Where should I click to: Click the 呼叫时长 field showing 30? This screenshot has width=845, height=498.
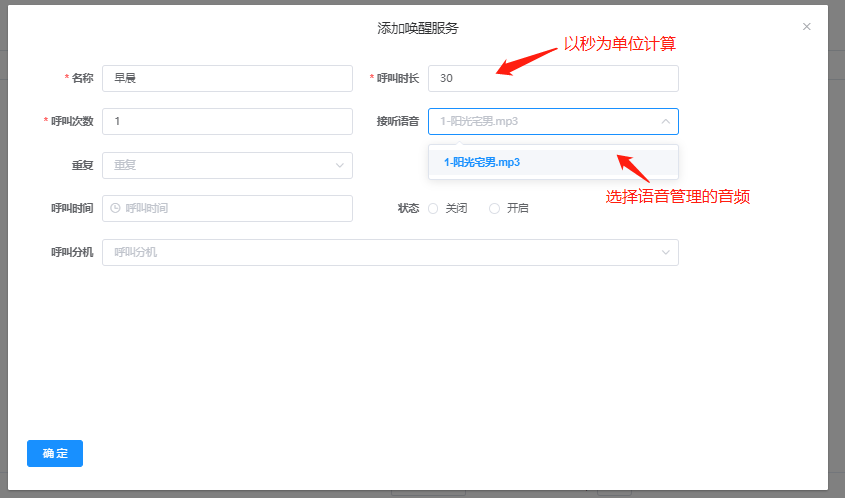[553, 78]
